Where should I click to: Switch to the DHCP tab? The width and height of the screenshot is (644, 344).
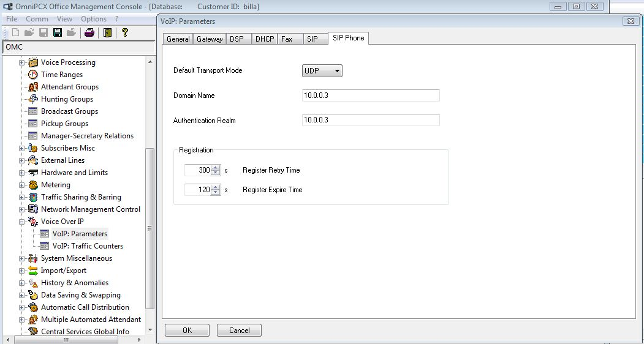(265, 39)
